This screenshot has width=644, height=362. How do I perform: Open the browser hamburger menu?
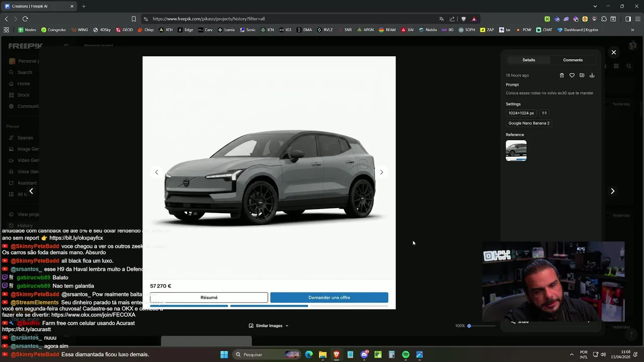(637, 19)
